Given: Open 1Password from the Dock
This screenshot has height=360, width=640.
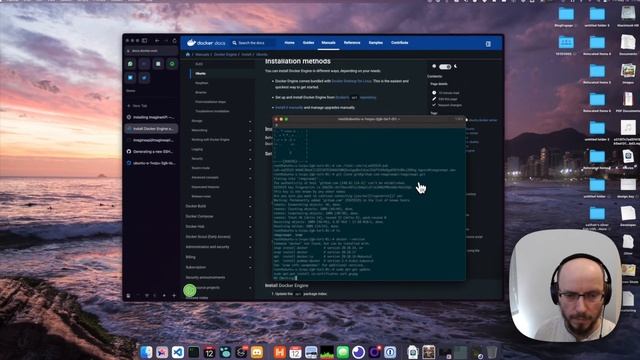Looking at the screenshot, I should coord(390,352).
